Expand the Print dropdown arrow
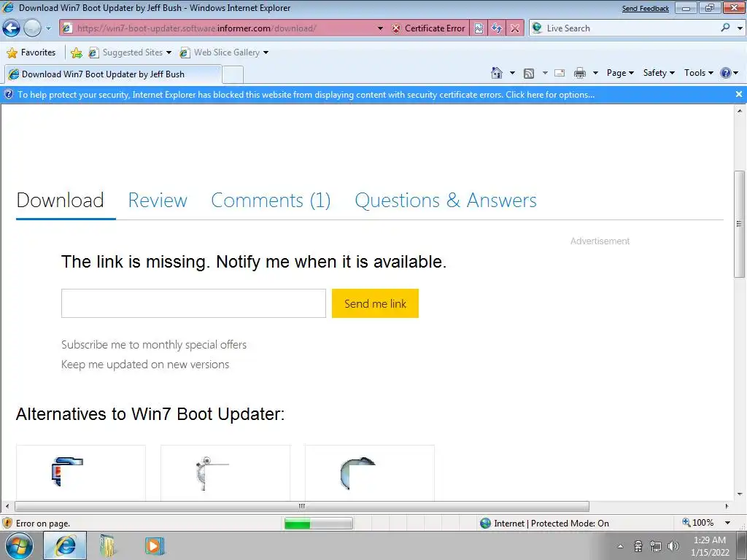The width and height of the screenshot is (747, 560). tap(595, 74)
